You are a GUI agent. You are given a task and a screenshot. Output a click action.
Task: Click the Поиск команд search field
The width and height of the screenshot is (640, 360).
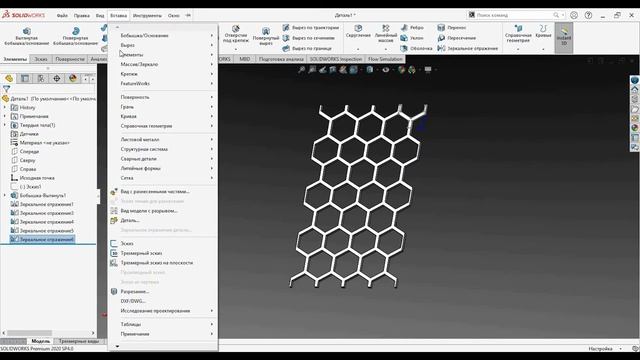click(516, 15)
